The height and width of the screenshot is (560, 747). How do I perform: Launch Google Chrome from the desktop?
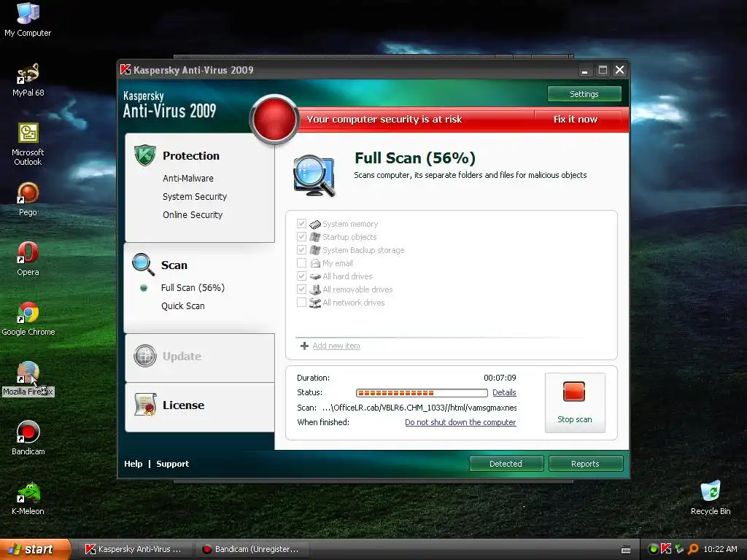tap(28, 319)
